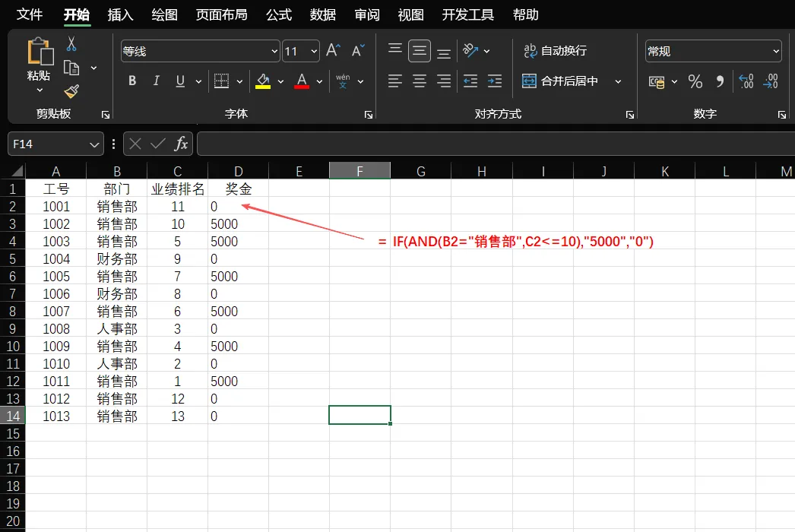Open 对齐方式 group dialog launcher
Image resolution: width=795 pixels, height=532 pixels.
[x=630, y=115]
